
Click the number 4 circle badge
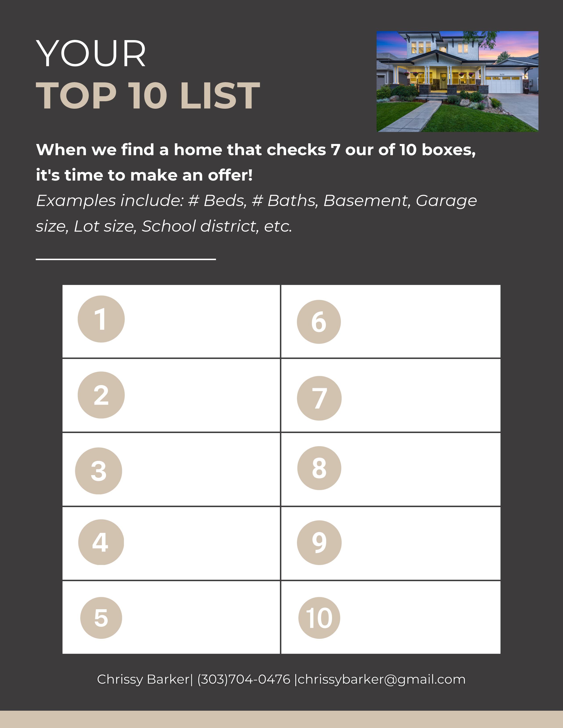coord(101,542)
